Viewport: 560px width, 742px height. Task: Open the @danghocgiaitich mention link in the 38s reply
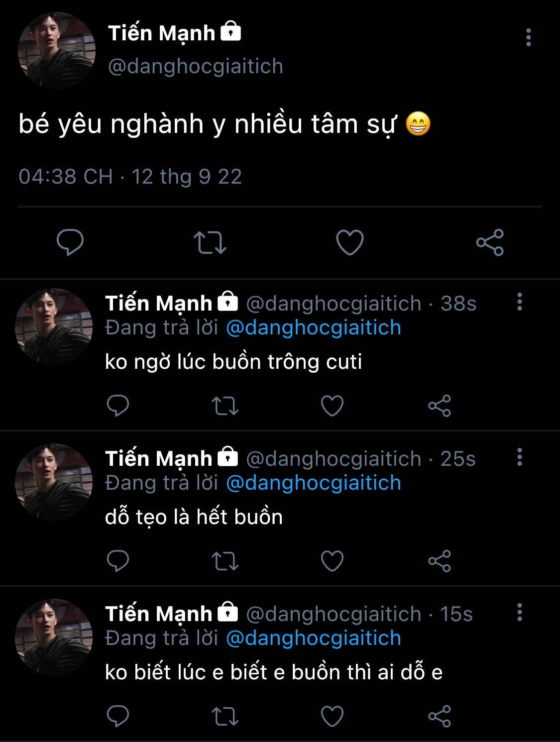(x=314, y=328)
